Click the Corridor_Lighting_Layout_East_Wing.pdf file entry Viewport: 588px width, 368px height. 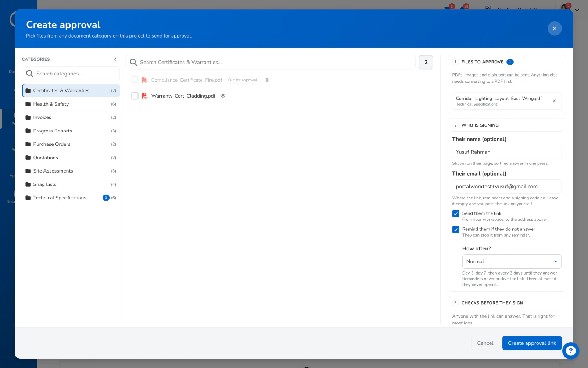pyautogui.click(x=507, y=101)
